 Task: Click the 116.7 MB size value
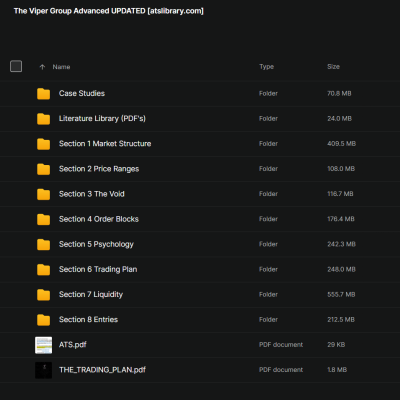340,194
